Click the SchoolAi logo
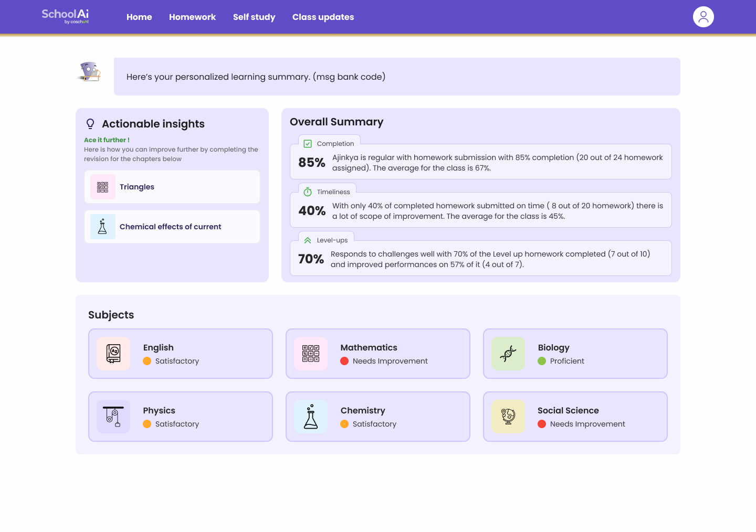 (65, 16)
